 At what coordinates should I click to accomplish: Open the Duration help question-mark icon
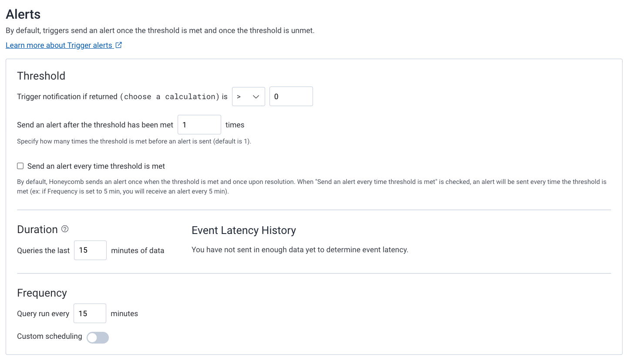click(x=65, y=229)
